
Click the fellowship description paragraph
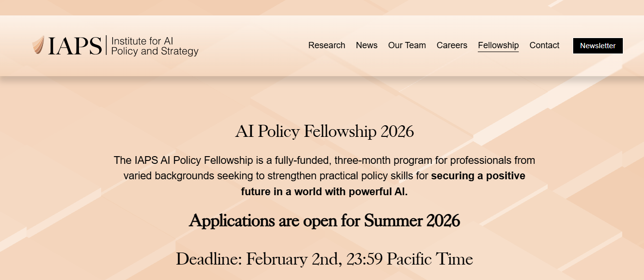[x=325, y=175]
